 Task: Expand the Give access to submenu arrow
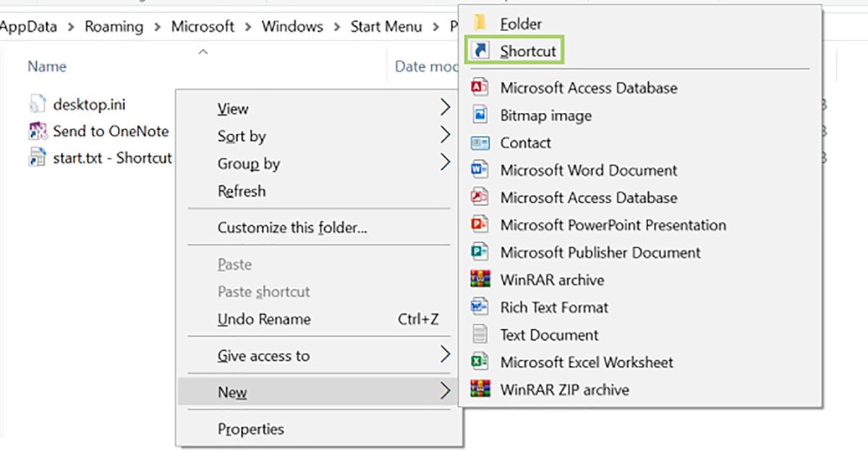tap(446, 356)
